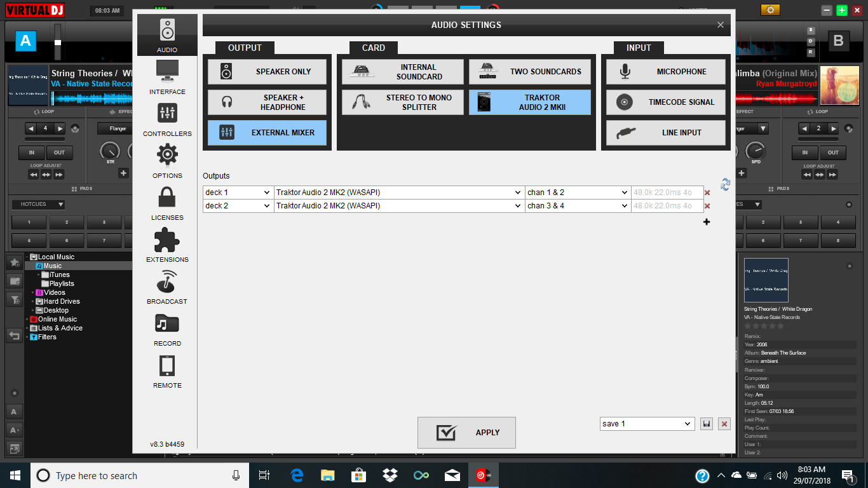Add a new output row with plus icon

[707, 222]
